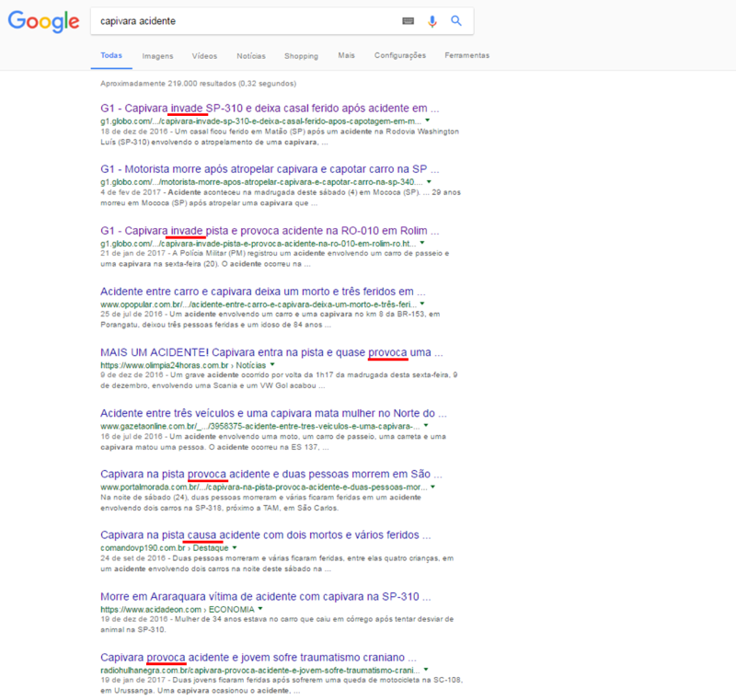Click the 'ECONOMIA' breadcrumb under acidadeon
This screenshot has height=700, width=736.
(232, 609)
